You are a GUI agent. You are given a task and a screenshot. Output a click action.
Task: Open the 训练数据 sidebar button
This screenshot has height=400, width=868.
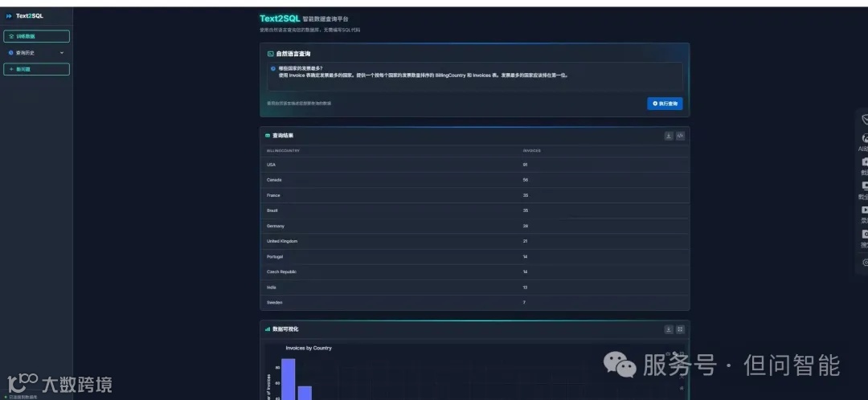point(36,36)
